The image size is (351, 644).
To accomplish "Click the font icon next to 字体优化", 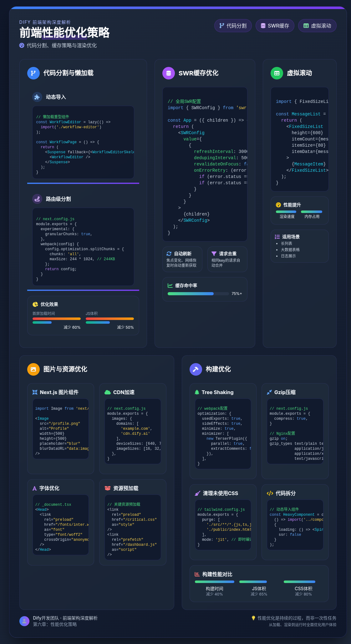I will point(35,488).
